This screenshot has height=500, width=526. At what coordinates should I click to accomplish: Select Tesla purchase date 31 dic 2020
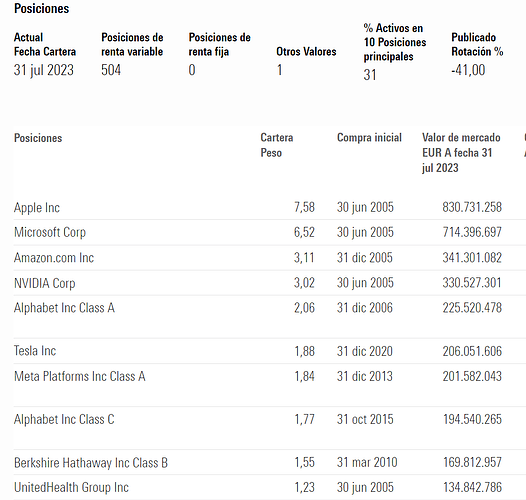tap(365, 351)
